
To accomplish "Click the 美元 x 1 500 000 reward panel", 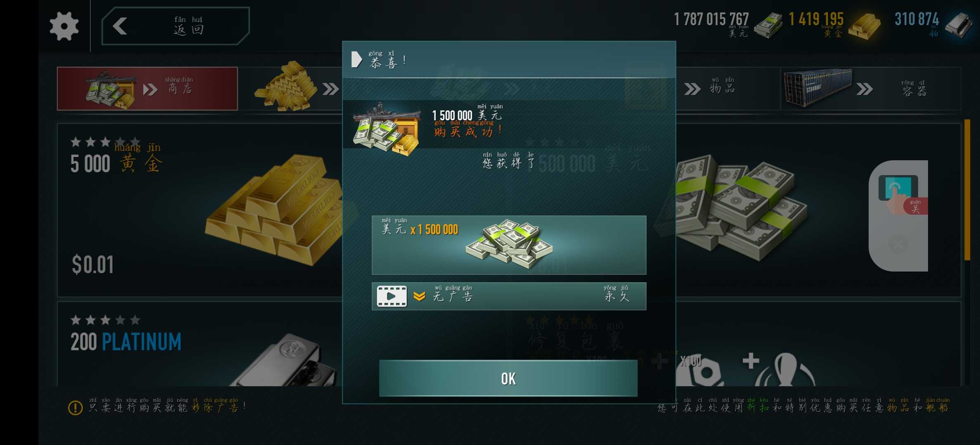I will 509,245.
